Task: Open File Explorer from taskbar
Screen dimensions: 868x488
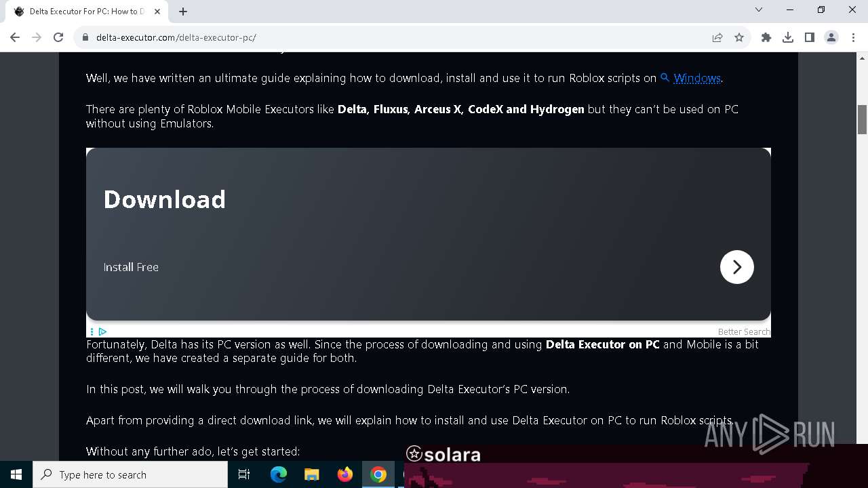Action: (x=311, y=474)
